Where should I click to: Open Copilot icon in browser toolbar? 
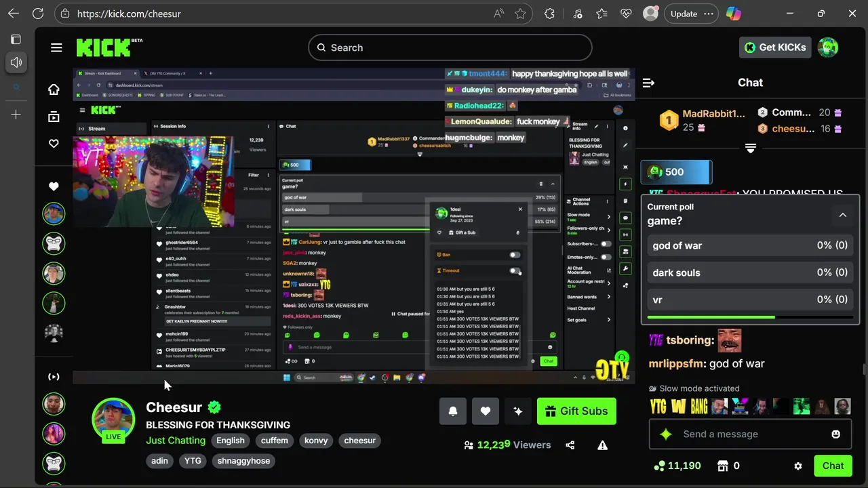click(733, 14)
